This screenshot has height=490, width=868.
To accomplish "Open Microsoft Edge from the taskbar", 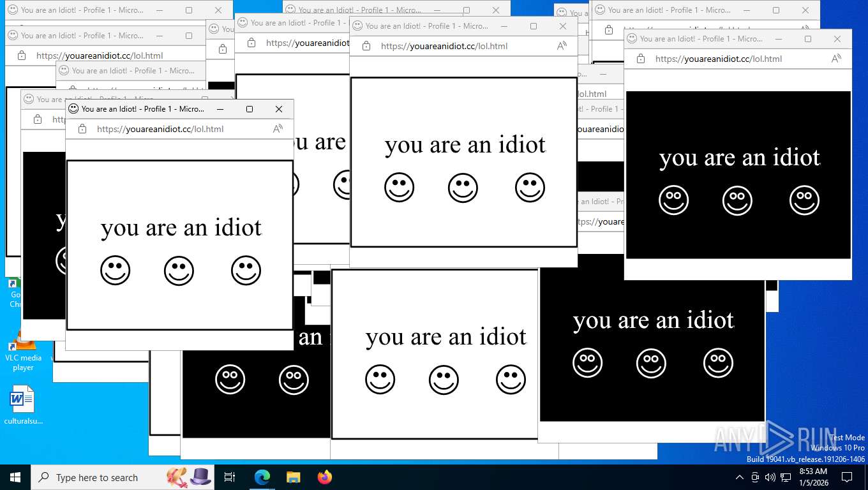I will pos(262,477).
